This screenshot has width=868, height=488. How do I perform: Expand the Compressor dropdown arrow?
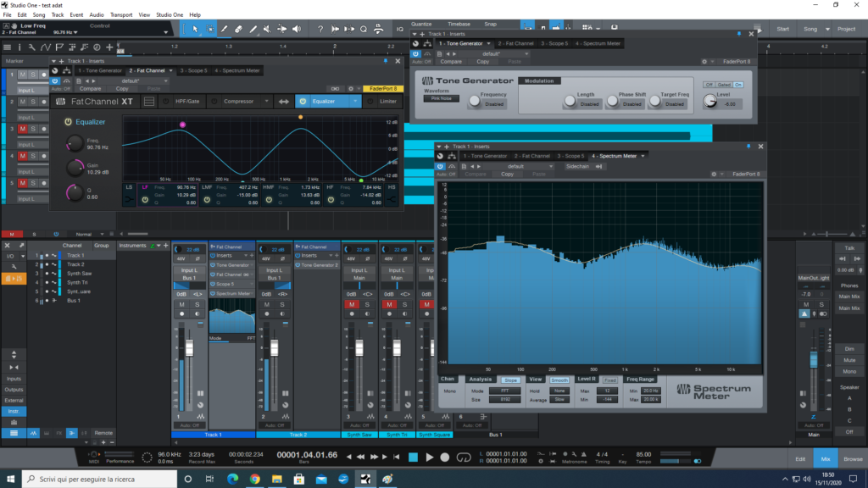click(266, 102)
